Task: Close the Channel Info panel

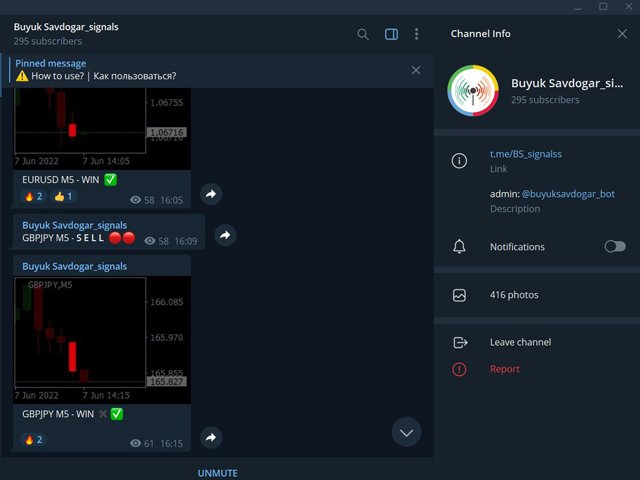Action: [x=622, y=34]
